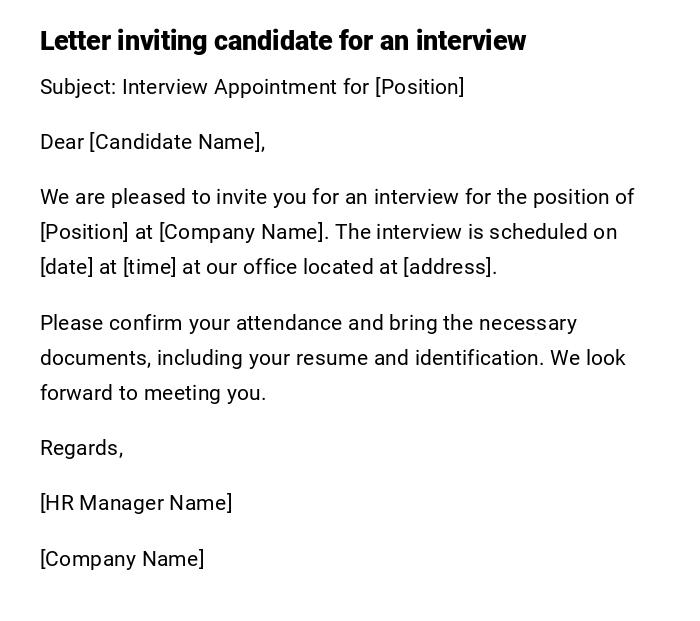Click the [address] placeholder

coord(448,267)
